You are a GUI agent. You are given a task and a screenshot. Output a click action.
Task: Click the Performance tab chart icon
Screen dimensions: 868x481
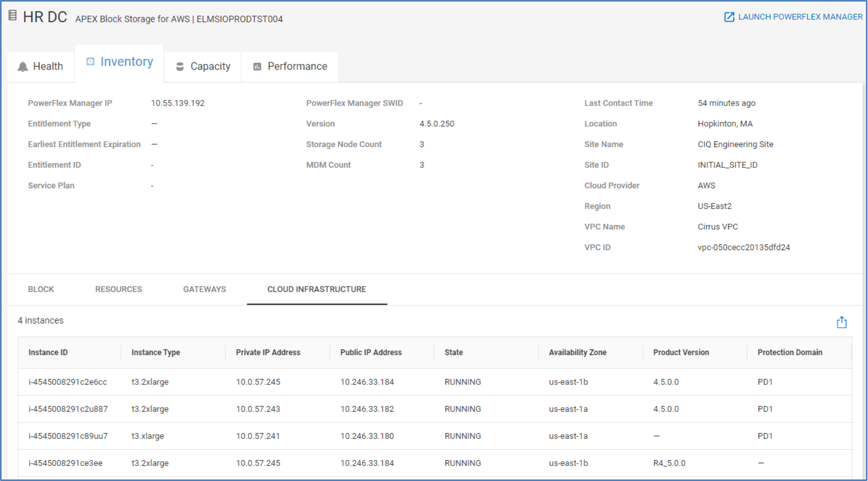(257, 67)
